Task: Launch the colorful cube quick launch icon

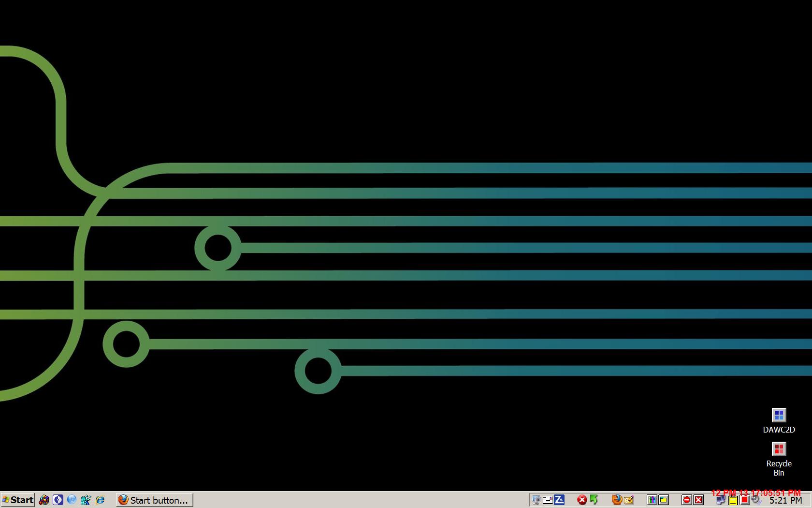Action: (44, 500)
